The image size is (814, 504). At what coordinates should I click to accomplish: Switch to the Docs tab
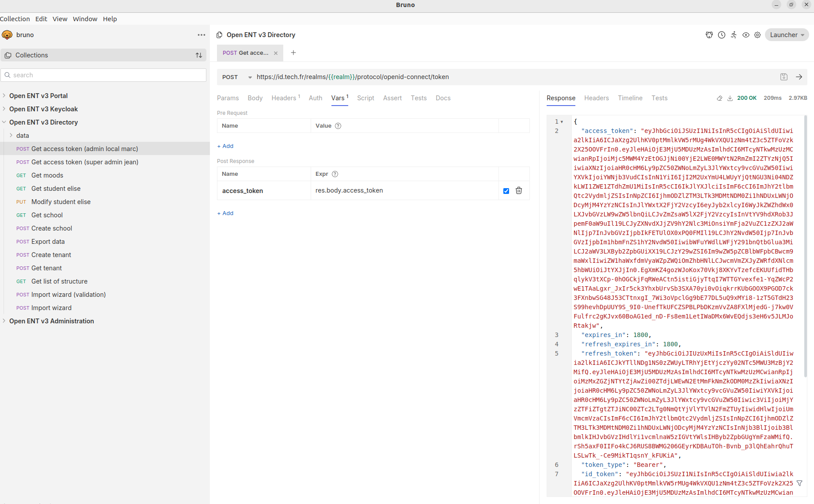pos(443,98)
